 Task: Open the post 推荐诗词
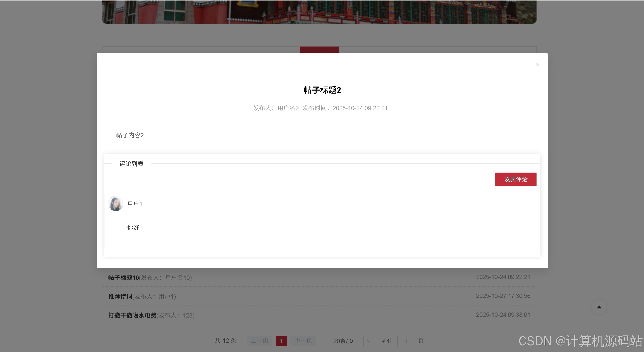[x=120, y=296]
